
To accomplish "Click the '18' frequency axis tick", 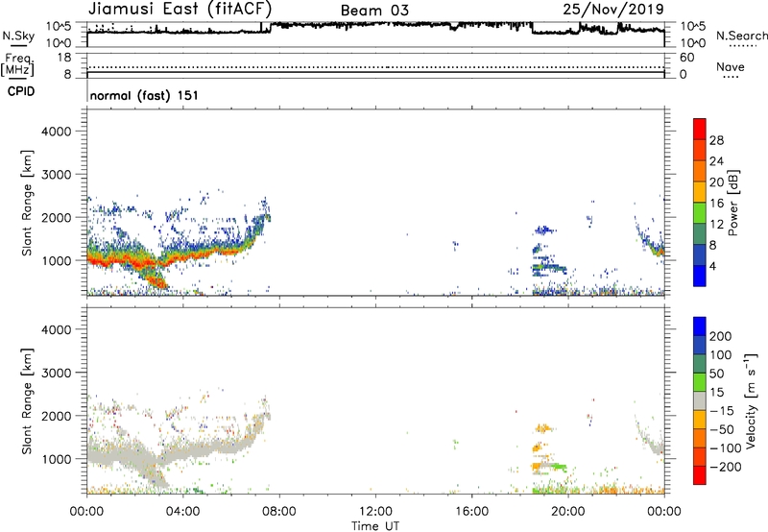I will (x=64, y=58).
